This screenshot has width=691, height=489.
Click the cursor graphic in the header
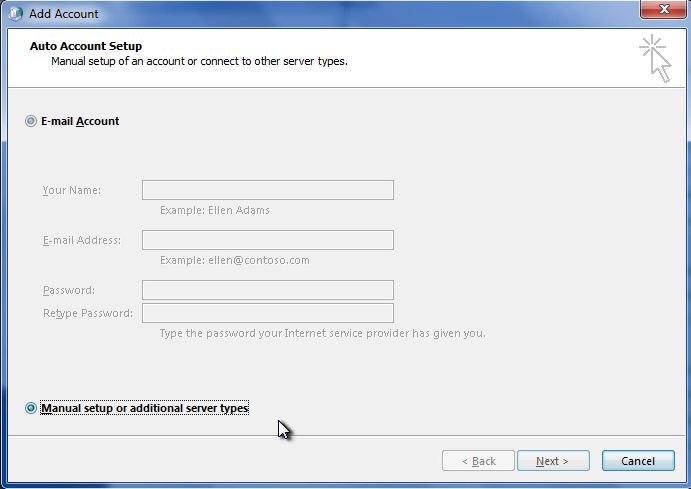[x=655, y=57]
